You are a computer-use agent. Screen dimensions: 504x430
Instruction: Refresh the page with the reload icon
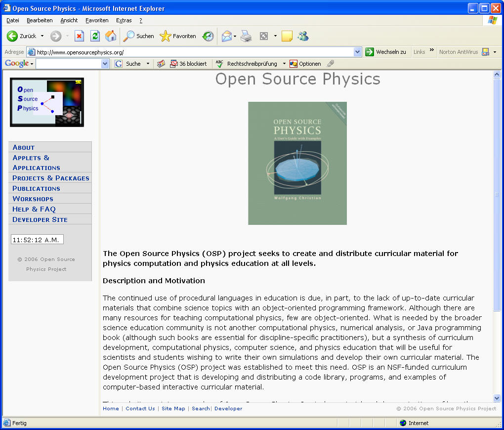[x=95, y=36]
